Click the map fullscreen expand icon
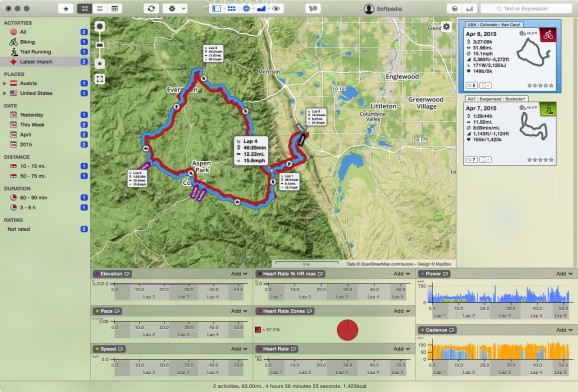This screenshot has height=392, width=578. [100, 79]
